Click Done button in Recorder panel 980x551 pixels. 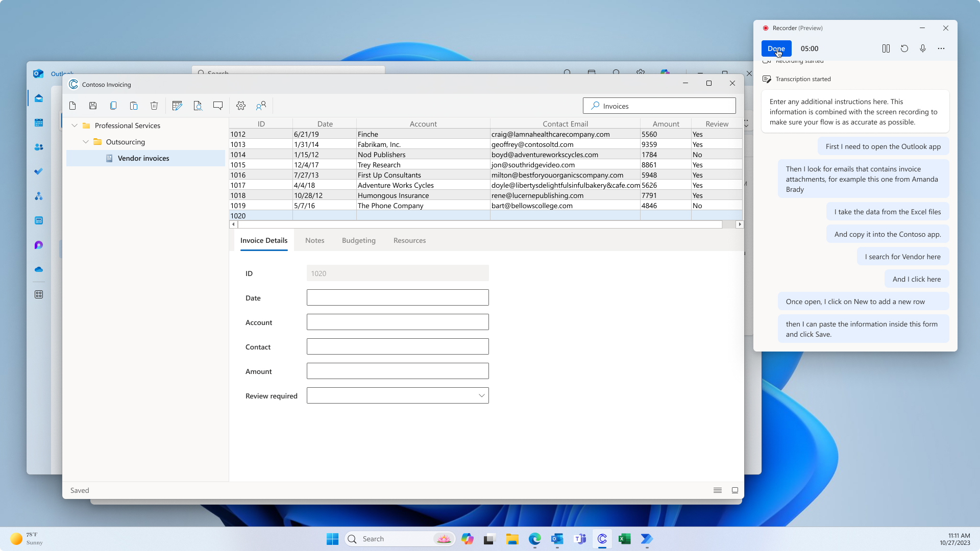pyautogui.click(x=776, y=48)
